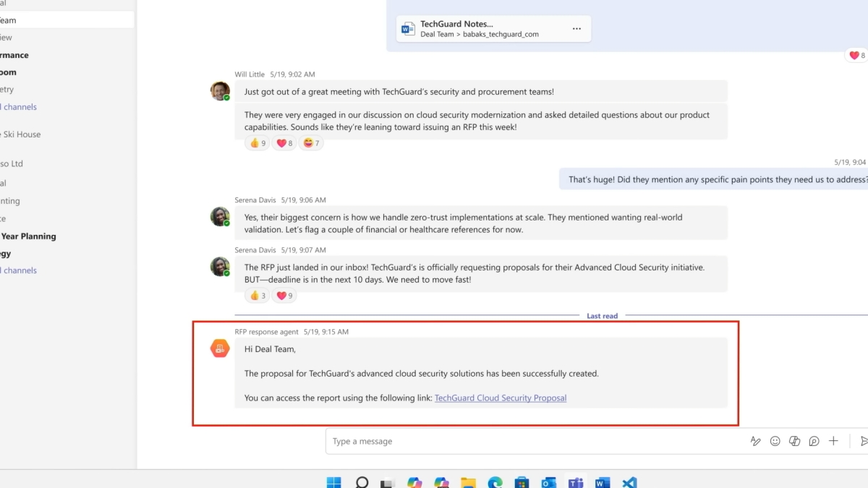Click thumbs-up reaction with 3 on Serena's message
This screenshot has width=868, height=488.
pos(258,296)
